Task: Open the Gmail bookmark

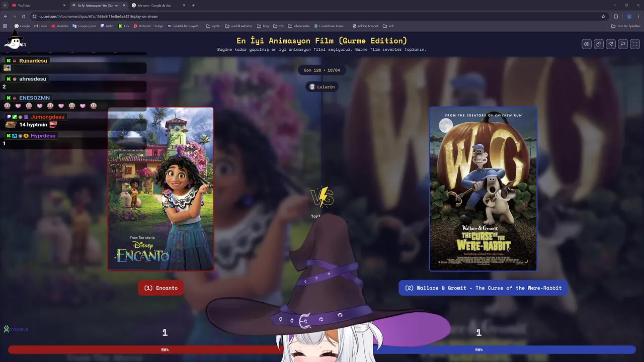Action: point(40,26)
